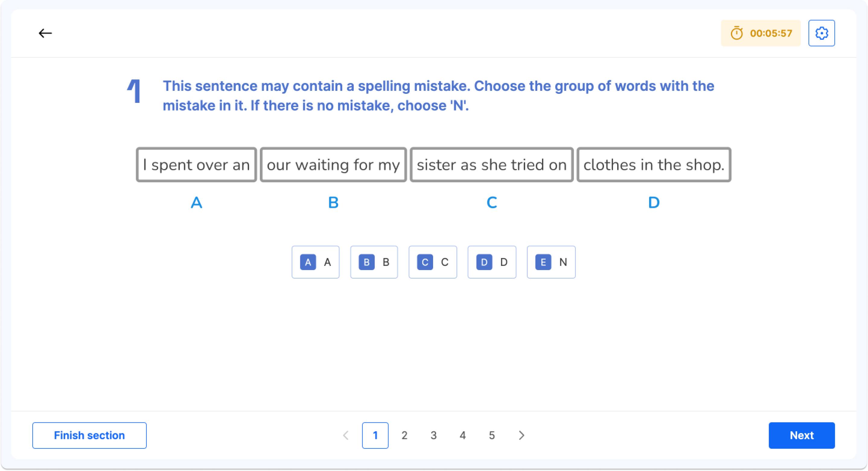
Task: Open the settings gear icon
Action: coord(822,33)
